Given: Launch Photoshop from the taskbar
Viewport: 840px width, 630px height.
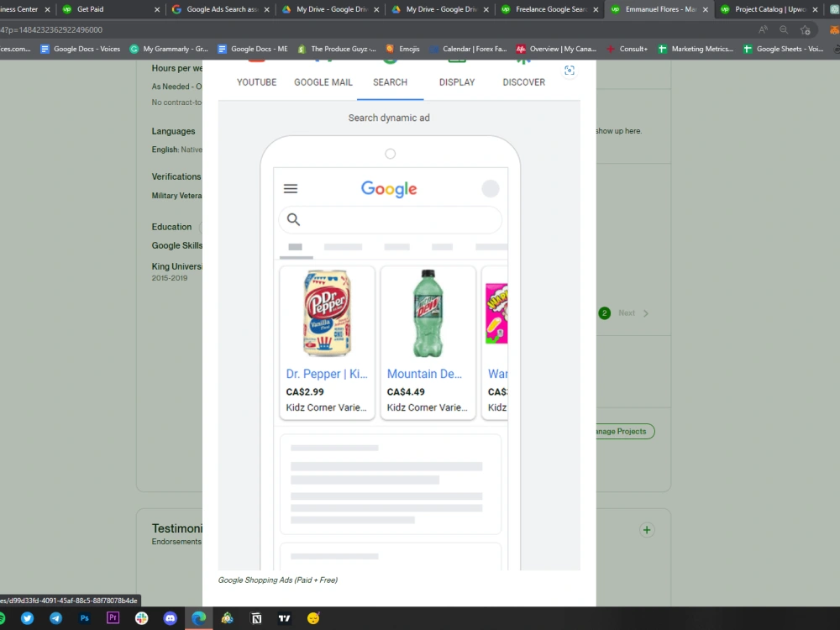Looking at the screenshot, I should click(x=84, y=618).
